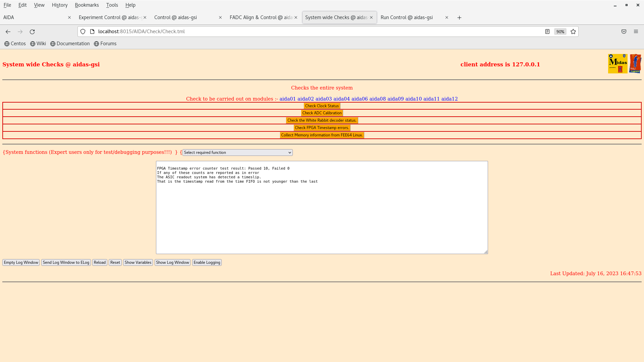Click Check FPGA Timestamp errors button
The image size is (644, 362).
322,128
